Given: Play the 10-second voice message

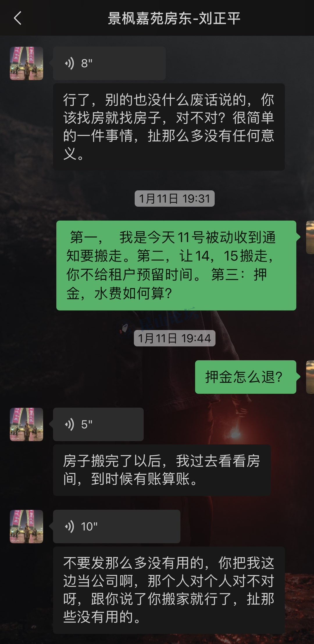Looking at the screenshot, I should pos(117,526).
